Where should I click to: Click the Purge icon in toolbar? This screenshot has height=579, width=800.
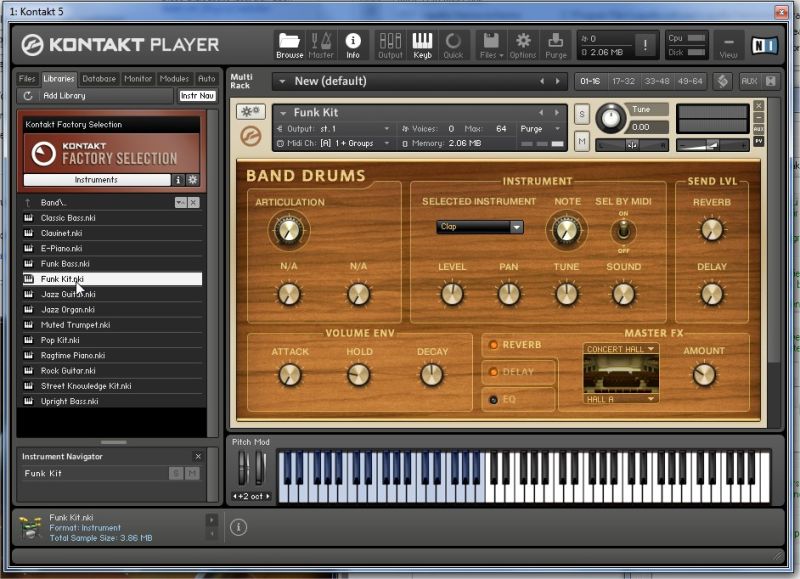555,44
